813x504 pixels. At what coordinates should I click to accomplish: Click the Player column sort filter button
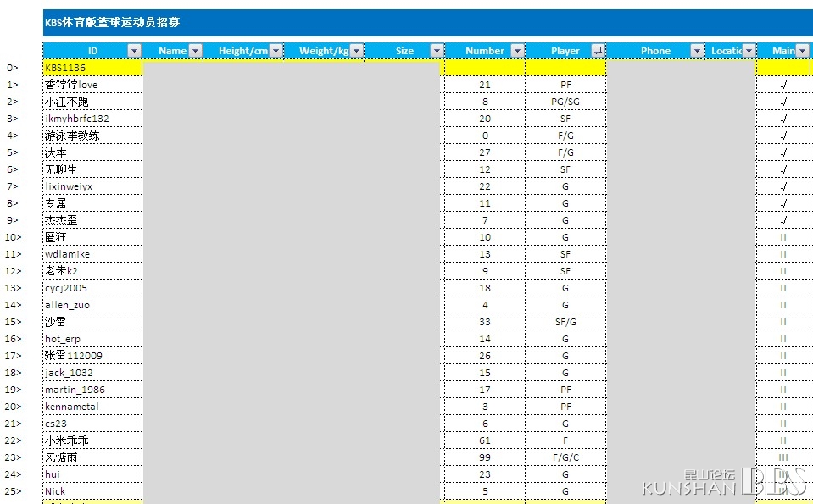pyautogui.click(x=598, y=51)
